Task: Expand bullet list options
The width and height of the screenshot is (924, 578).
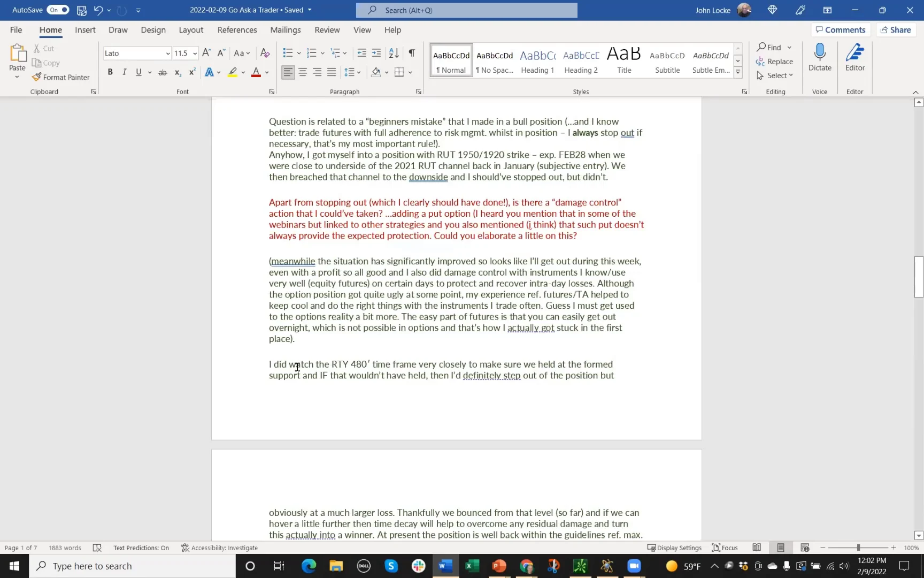Action: [x=298, y=52]
